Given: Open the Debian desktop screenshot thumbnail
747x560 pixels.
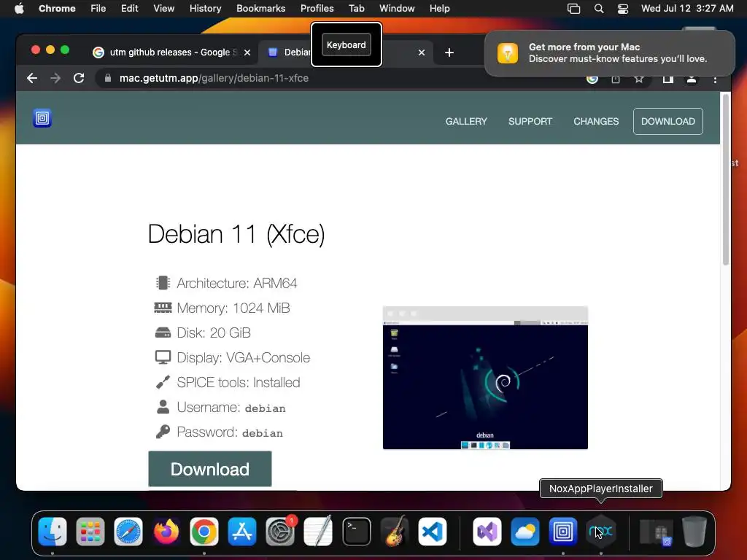Looking at the screenshot, I should coord(485,378).
